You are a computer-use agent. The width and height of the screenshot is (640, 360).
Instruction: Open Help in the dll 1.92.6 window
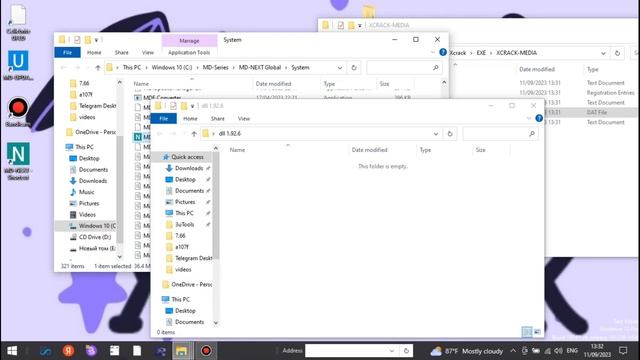pos(539,118)
